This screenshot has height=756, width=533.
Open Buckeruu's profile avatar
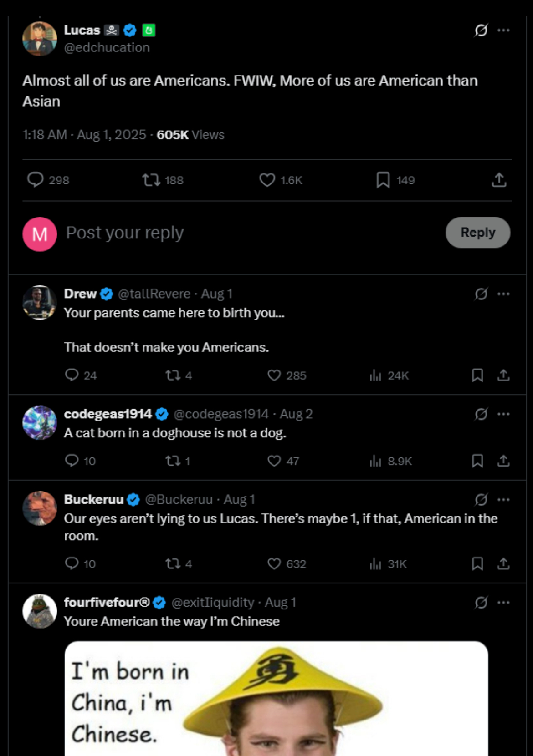click(x=40, y=508)
